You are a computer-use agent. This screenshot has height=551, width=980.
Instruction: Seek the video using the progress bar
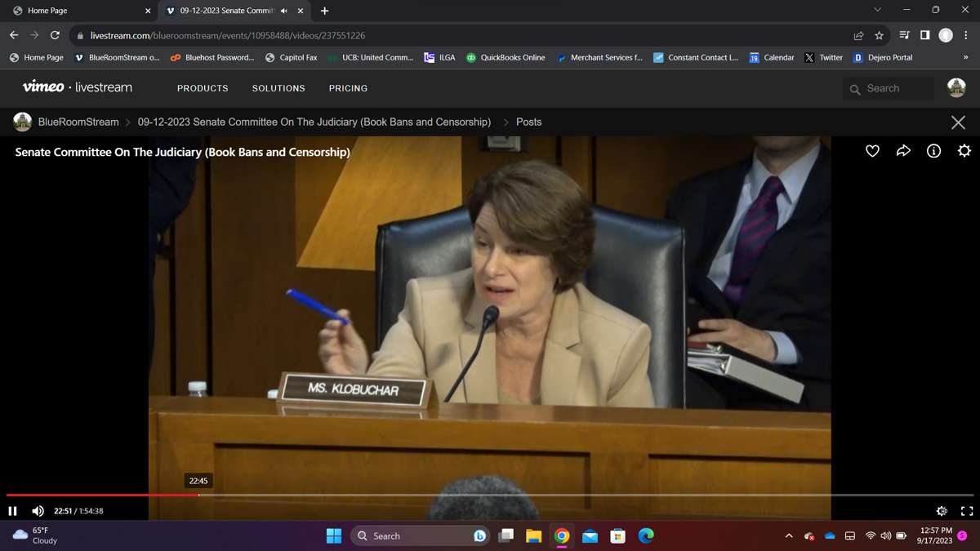490,495
